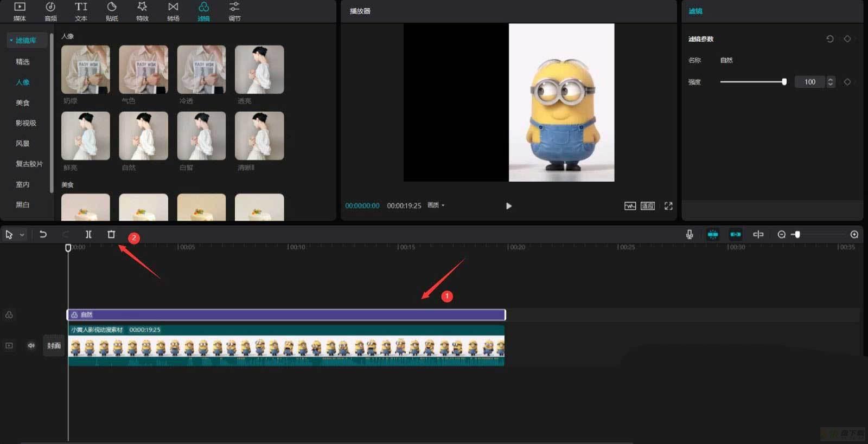The image size is (868, 444).
Task: Click the 封面 cover button
Action: point(54,345)
